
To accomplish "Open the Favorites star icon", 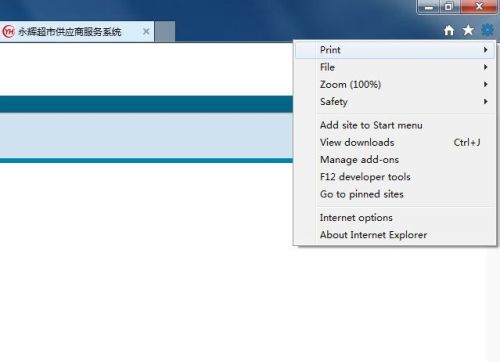I will coord(468,30).
